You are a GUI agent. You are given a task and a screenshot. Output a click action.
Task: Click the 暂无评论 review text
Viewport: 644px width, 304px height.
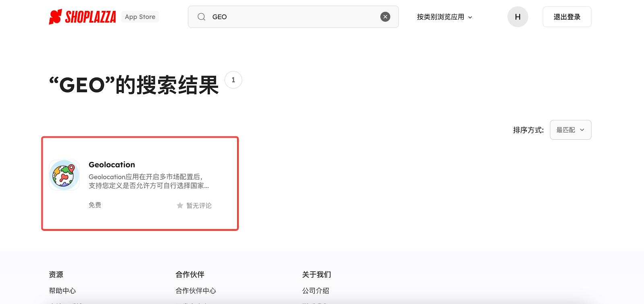199,206
